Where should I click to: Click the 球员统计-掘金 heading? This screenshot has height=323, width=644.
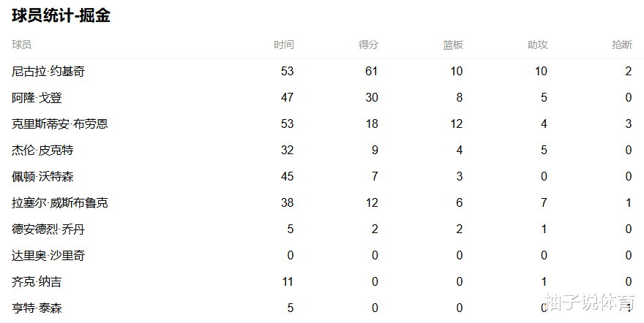pos(61,15)
